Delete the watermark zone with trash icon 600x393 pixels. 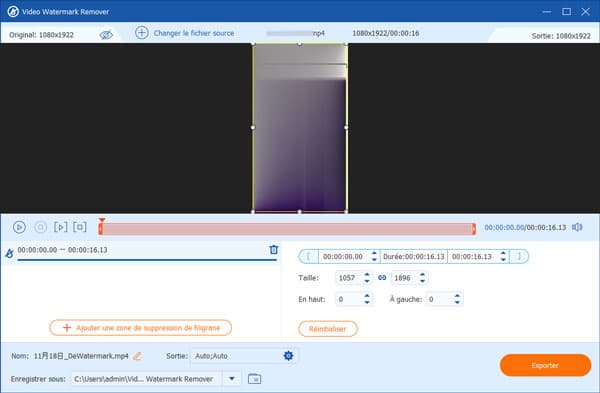[x=274, y=250]
